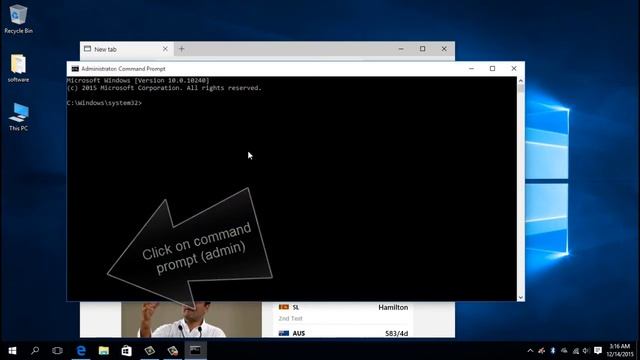Close the Command Prompt window
The height and width of the screenshot is (360, 640).
coord(514,69)
